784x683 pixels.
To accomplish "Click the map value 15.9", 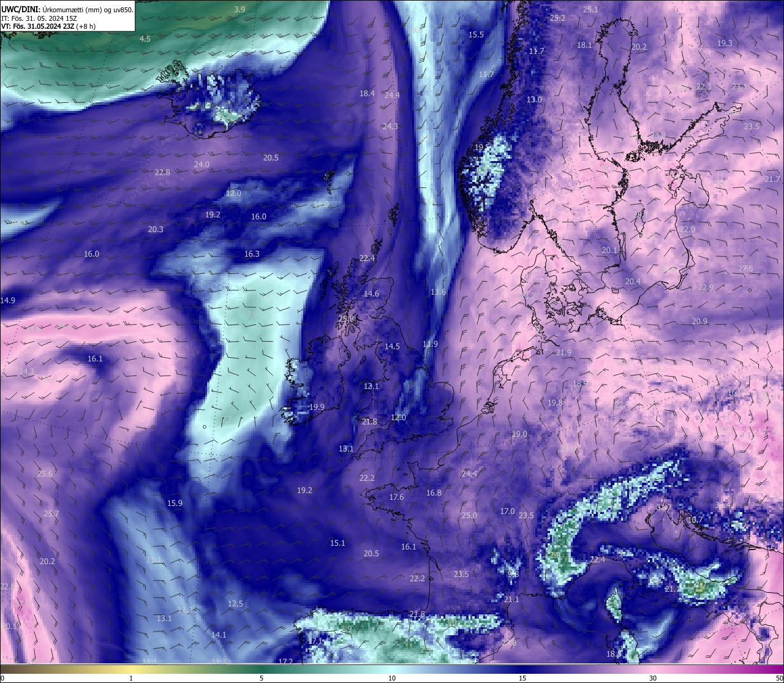I will tap(175, 504).
